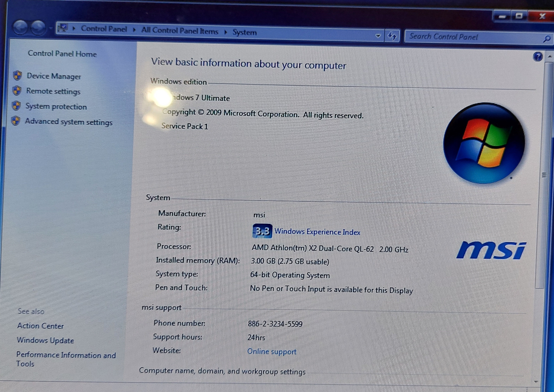Click the scrollbar up arrow
Image resolution: width=554 pixels, height=392 pixels.
pyautogui.click(x=549, y=56)
